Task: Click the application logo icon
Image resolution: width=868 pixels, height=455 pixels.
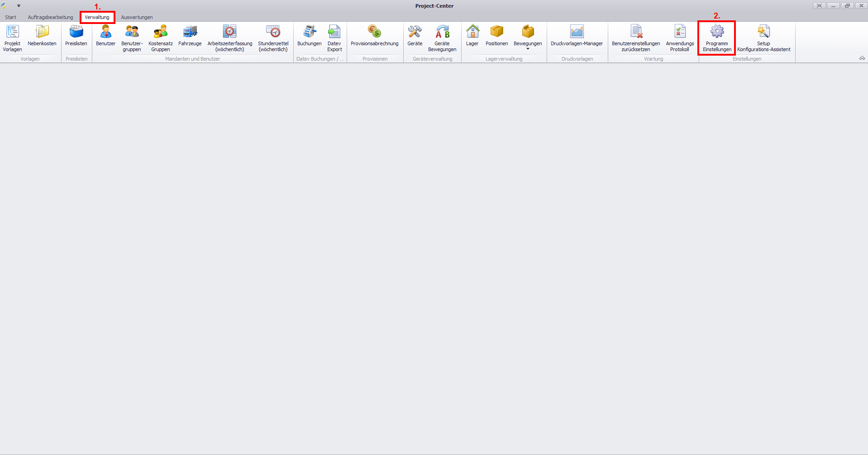Action: pos(4,5)
